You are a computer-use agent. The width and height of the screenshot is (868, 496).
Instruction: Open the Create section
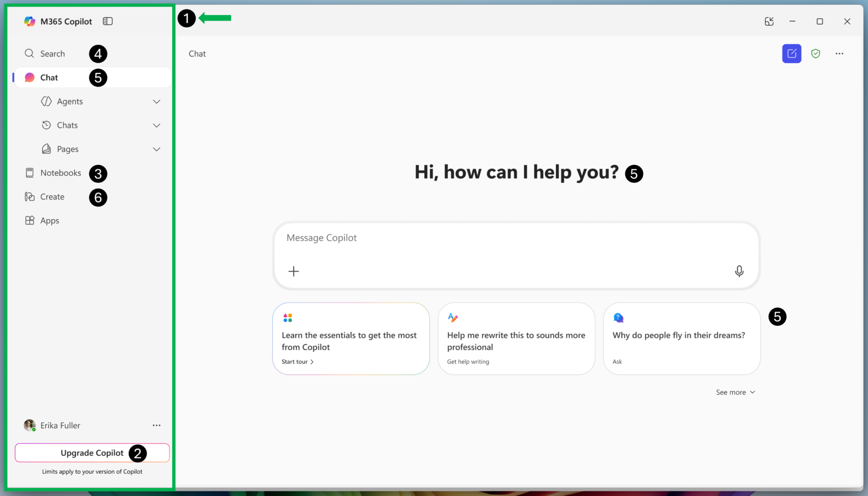[x=52, y=197]
